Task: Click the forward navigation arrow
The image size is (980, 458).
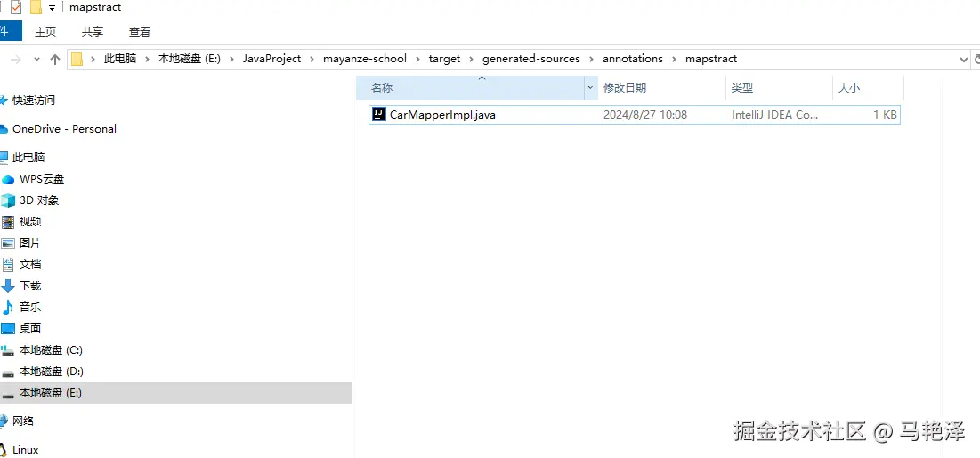Action: 16,59
